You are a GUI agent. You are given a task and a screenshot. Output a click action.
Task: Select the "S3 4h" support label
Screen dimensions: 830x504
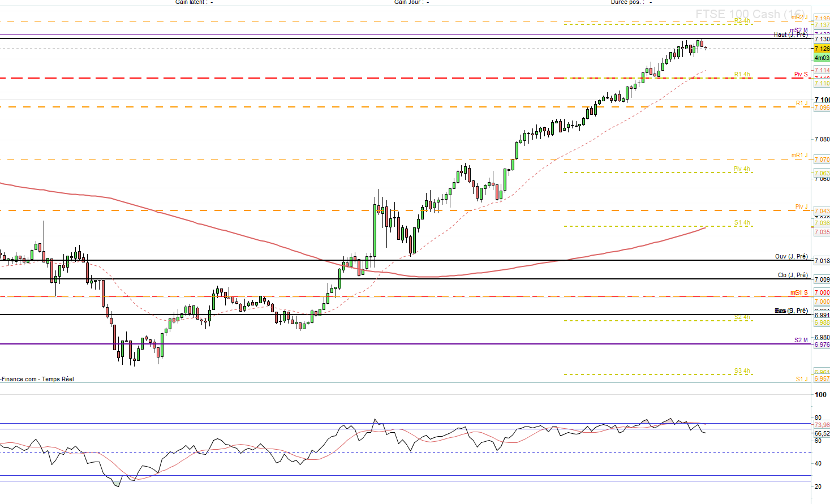click(742, 371)
